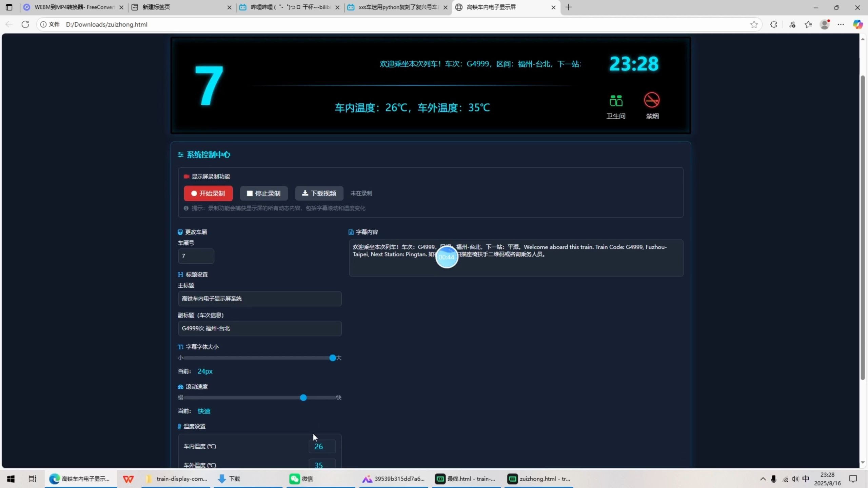Open the train-display-com folder taskbar item

[x=176, y=479]
